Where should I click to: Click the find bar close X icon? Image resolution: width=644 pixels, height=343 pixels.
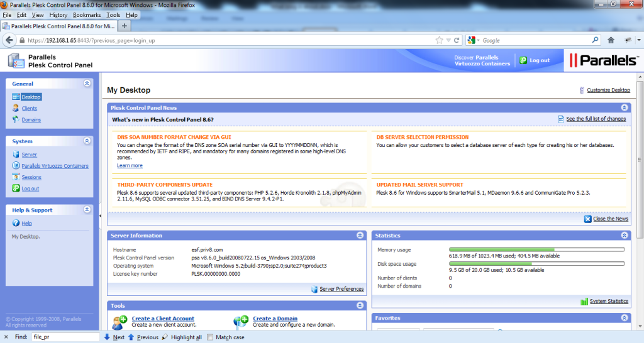[6, 337]
